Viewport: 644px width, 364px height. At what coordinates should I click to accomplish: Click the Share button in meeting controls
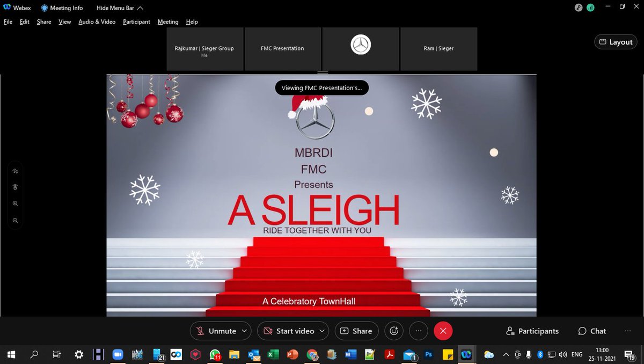click(x=356, y=331)
